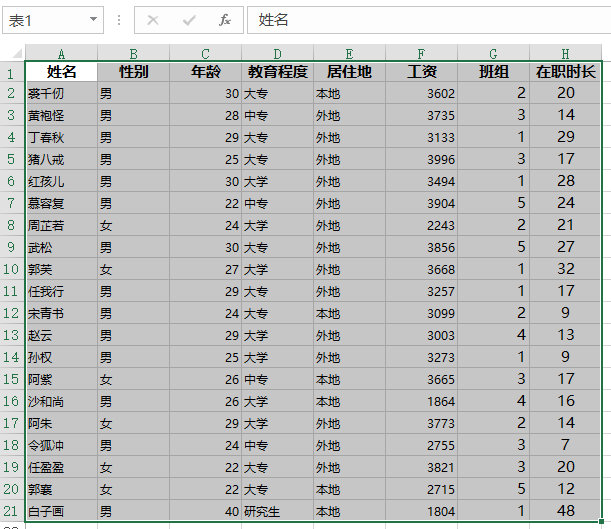Select column D header
611x529 pixels.
pos(277,53)
